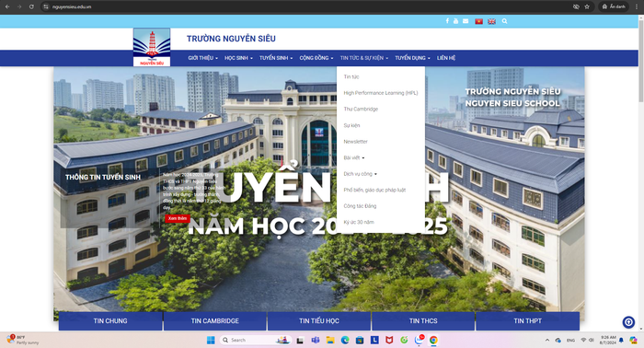Open the clock and date in taskbar

click(607, 340)
